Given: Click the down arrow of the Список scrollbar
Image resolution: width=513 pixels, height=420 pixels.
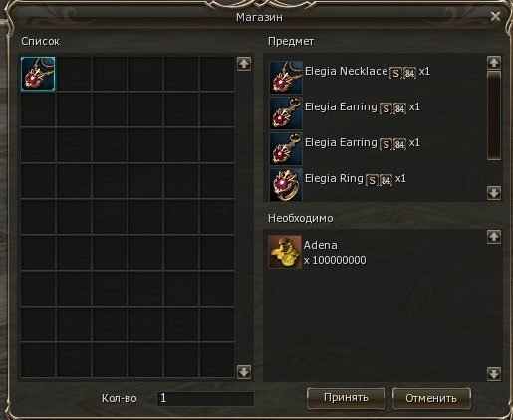Looking at the screenshot, I should [x=244, y=372].
